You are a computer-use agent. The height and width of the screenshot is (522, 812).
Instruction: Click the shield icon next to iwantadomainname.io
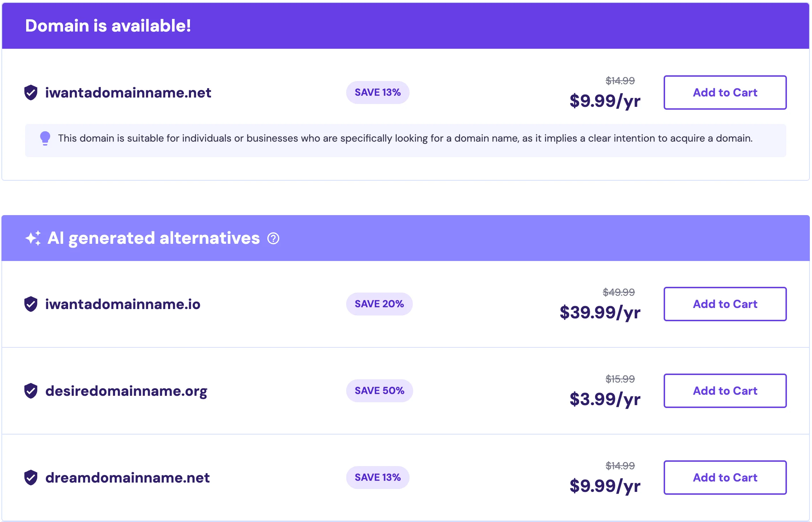click(31, 304)
